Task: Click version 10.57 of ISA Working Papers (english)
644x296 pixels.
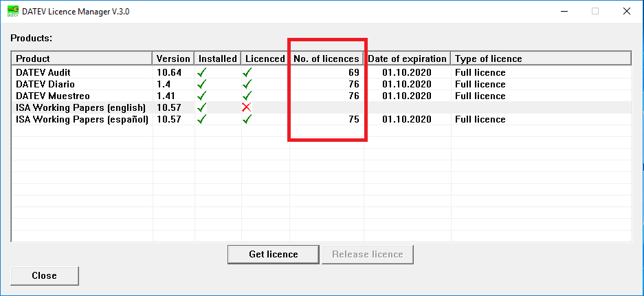Action: (x=168, y=107)
